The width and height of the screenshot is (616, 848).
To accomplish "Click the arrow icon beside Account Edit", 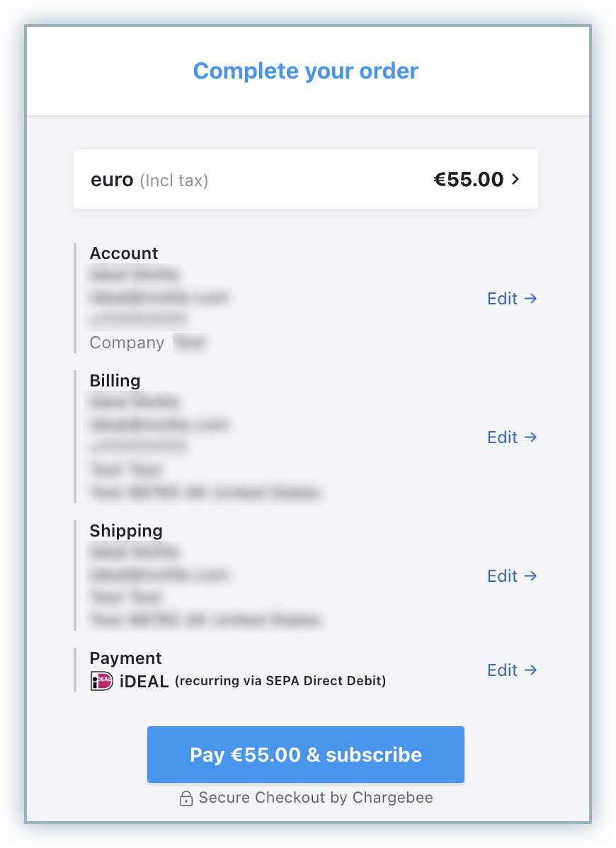I will click(530, 299).
